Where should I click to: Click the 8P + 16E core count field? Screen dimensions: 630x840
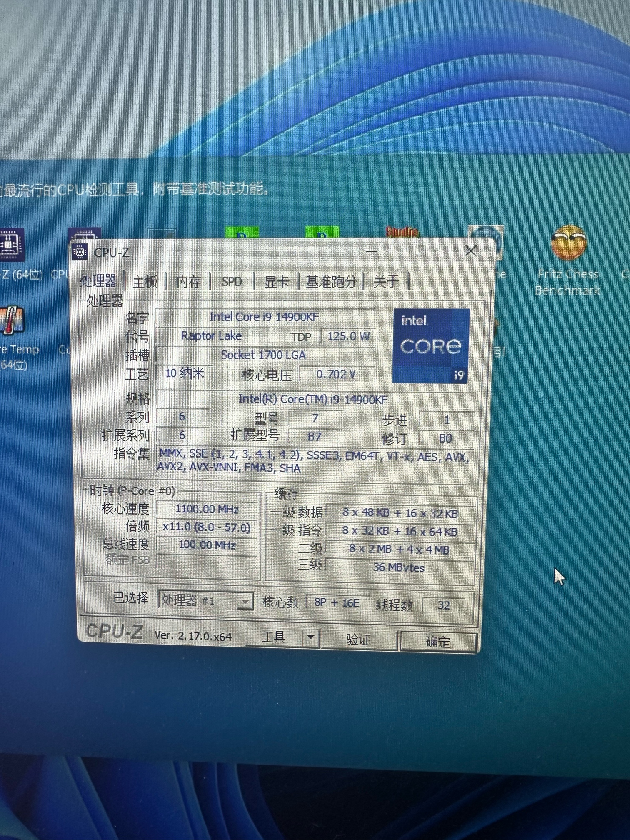click(x=337, y=603)
